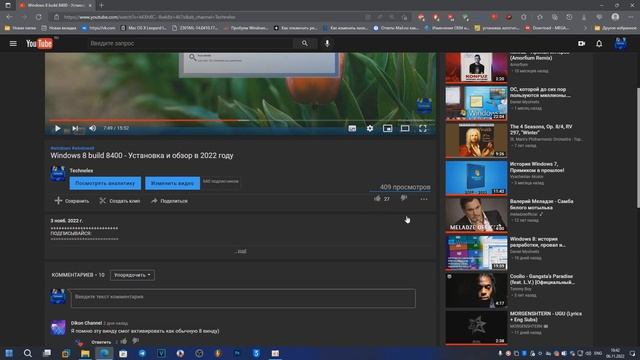Screen dimensions: 640x360
Task: Open the three-dot more actions menu
Action: point(424,199)
